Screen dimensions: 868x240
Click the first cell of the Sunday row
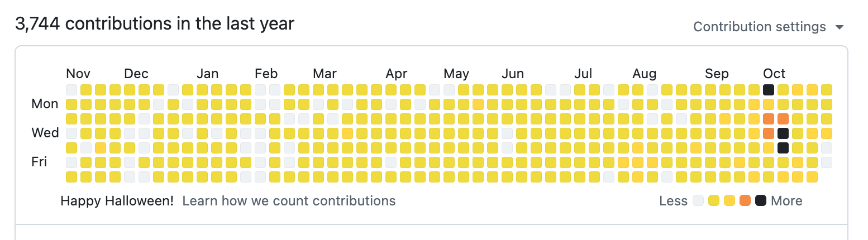tap(71, 90)
